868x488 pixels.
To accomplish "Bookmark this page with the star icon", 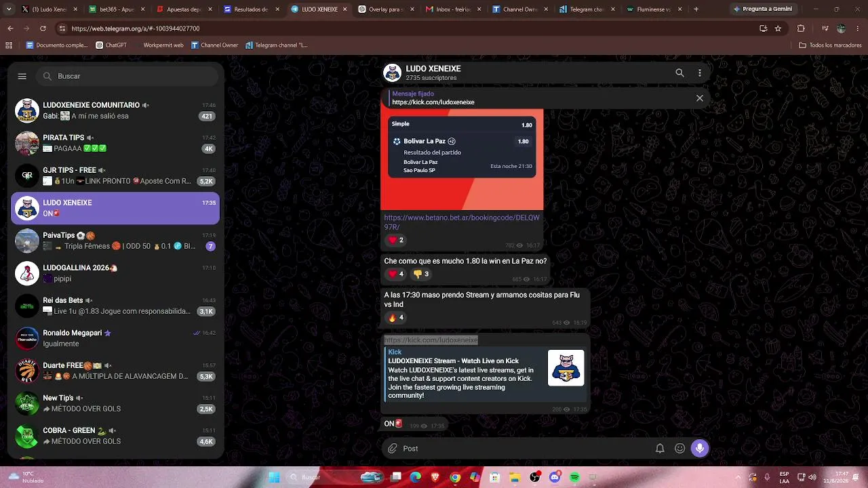I will click(x=778, y=28).
